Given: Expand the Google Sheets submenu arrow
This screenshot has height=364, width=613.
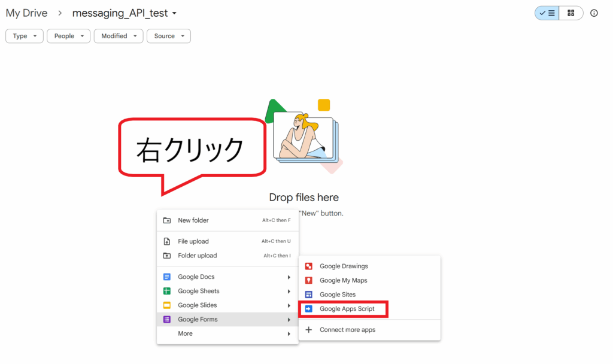Looking at the screenshot, I should coord(289,292).
